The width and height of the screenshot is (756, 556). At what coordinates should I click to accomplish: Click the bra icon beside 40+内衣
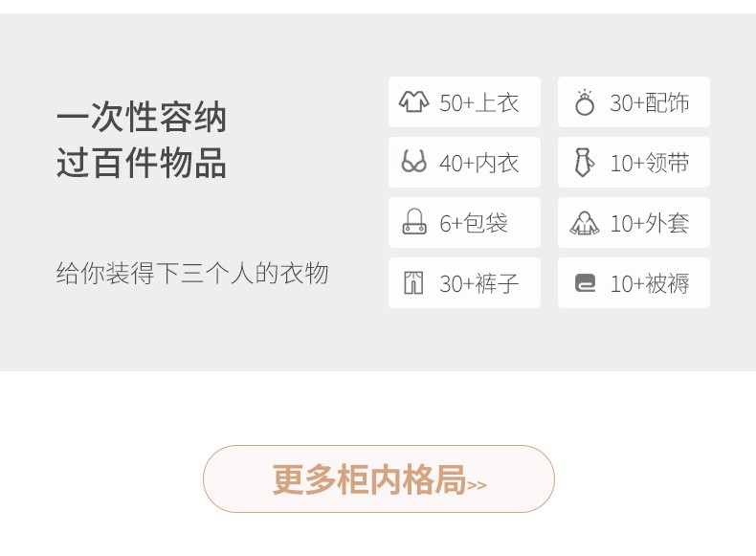pos(413,162)
